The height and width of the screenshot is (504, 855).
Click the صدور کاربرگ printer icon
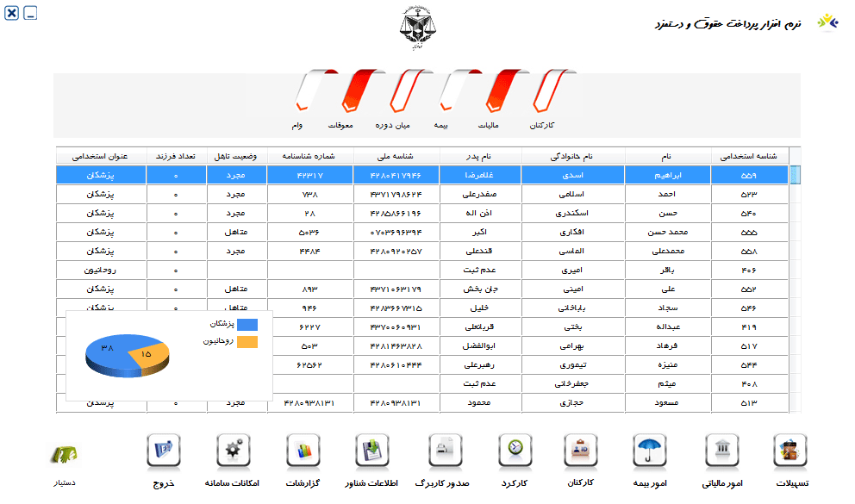pos(445,451)
